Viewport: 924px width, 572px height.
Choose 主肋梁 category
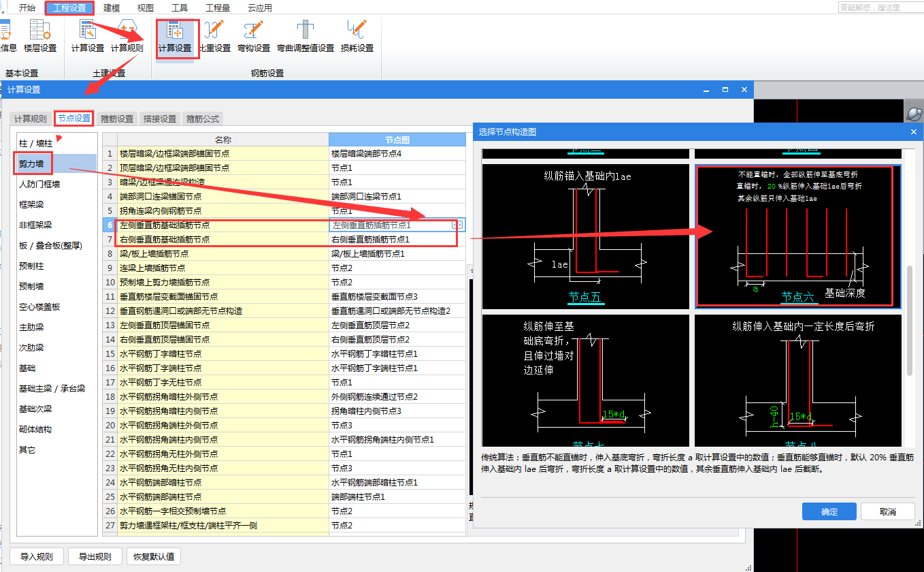(57, 328)
